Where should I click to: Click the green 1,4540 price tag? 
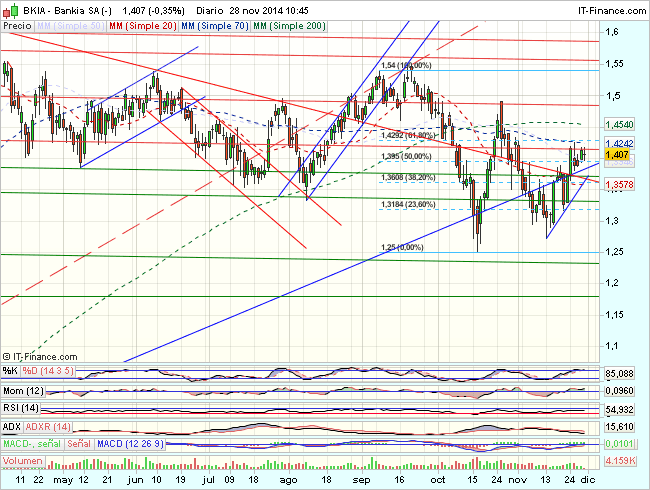point(620,124)
